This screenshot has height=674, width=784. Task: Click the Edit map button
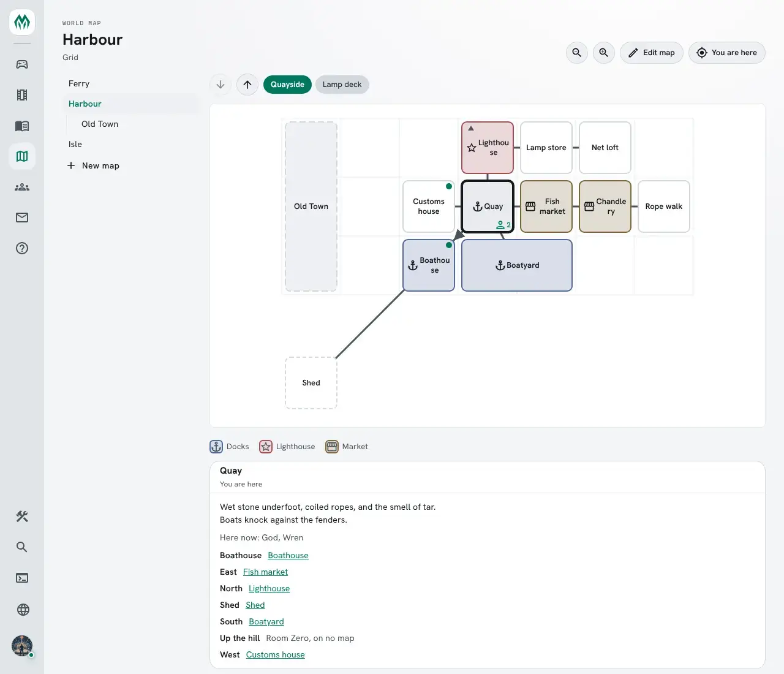652,53
